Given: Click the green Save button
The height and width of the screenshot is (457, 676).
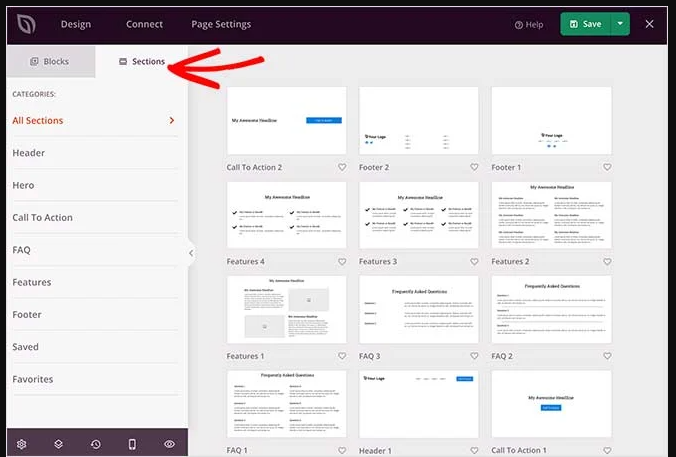Looking at the screenshot, I should [x=585, y=24].
